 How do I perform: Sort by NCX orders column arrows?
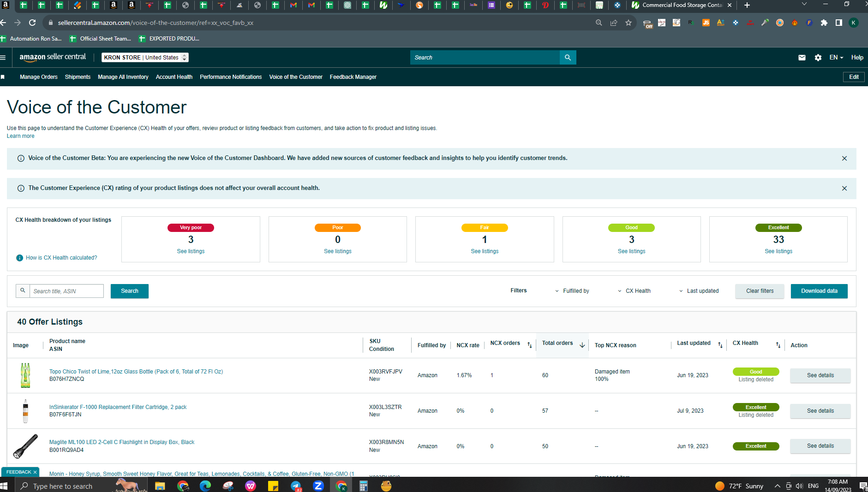(x=529, y=345)
